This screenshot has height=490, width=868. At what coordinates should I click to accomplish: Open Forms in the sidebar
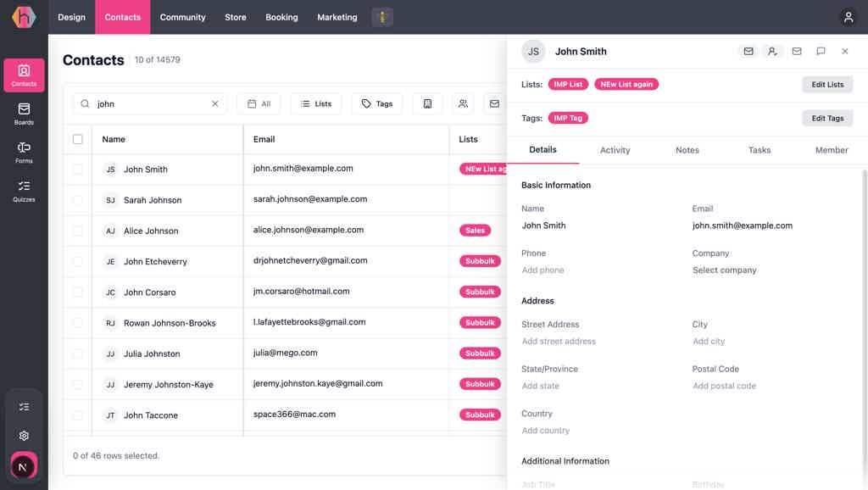click(x=24, y=153)
